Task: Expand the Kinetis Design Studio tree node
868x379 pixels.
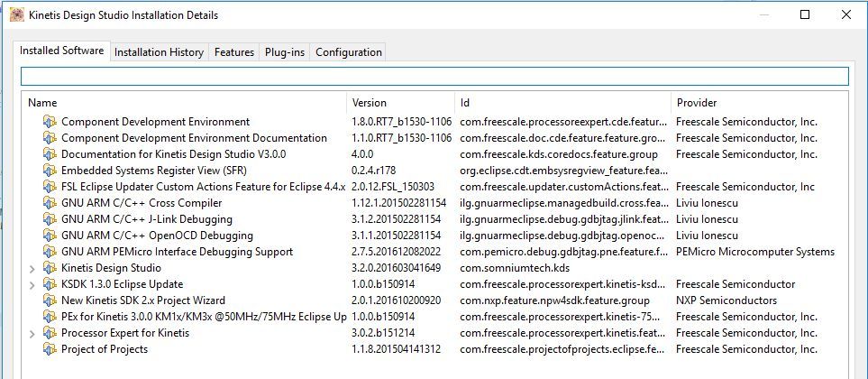Action: click(x=33, y=268)
